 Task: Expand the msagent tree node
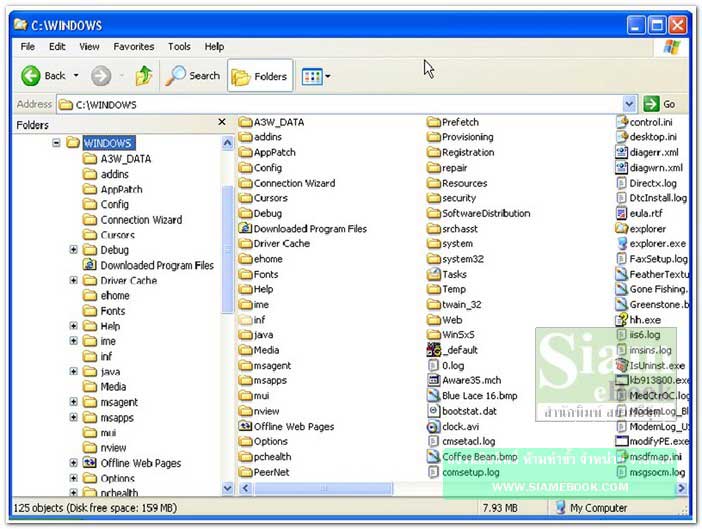coord(73,402)
